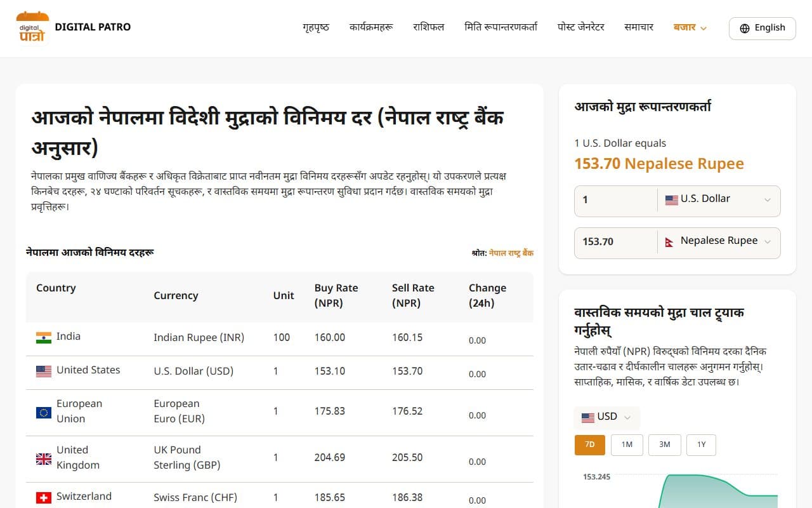Image resolution: width=812 pixels, height=508 pixels.
Task: Click the amount field showing 153.70
Action: click(x=615, y=243)
